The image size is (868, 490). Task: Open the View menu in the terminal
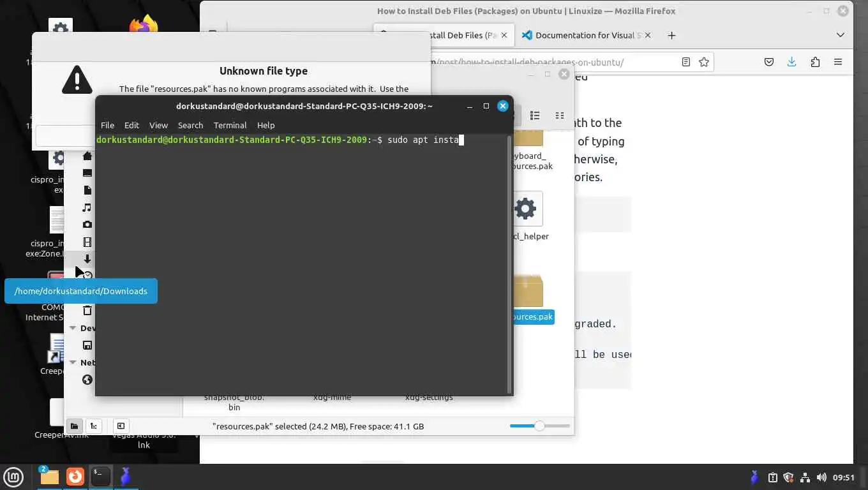click(158, 125)
